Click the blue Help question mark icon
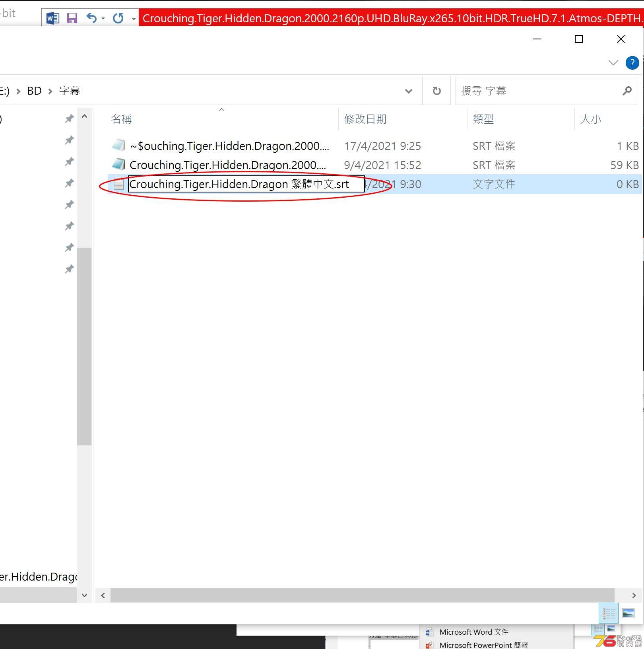The image size is (644, 649). pyautogui.click(x=632, y=63)
